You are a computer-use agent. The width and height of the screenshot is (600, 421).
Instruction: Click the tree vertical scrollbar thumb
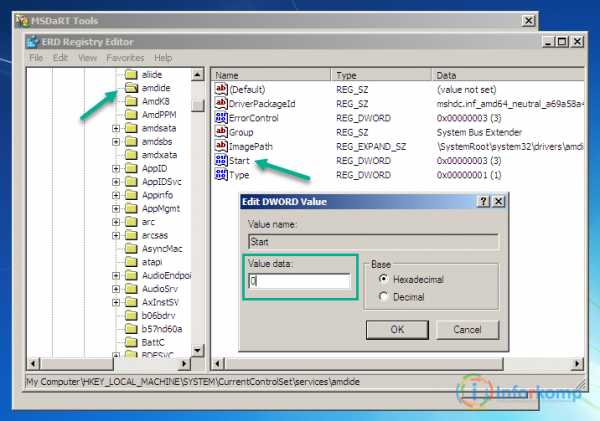[197, 105]
